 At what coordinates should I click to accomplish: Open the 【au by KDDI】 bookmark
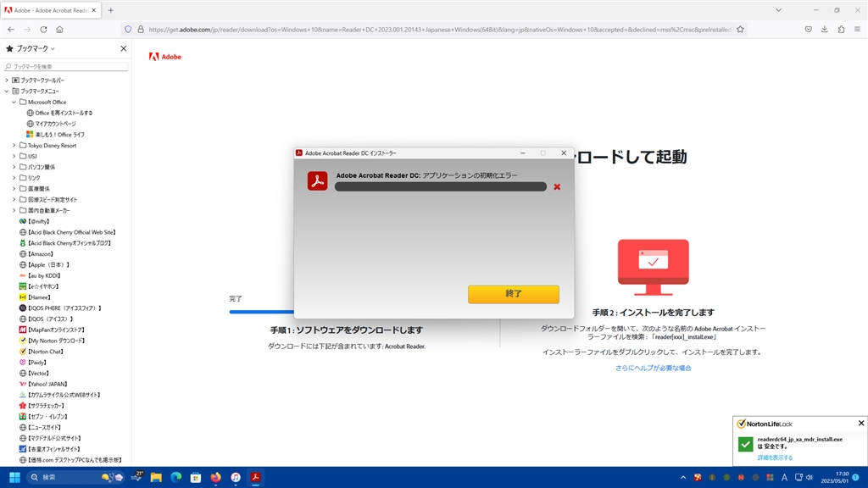pyautogui.click(x=40, y=275)
